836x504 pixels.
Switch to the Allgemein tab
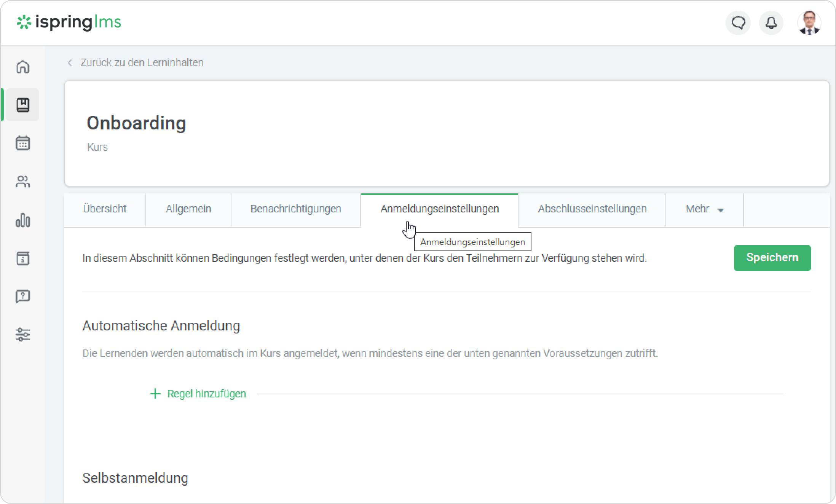[x=188, y=209]
